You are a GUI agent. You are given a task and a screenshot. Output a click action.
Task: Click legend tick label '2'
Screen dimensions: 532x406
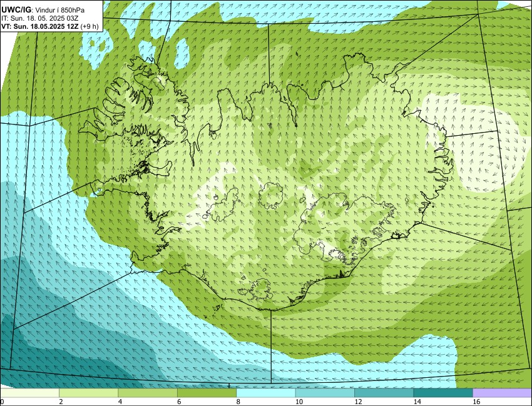(x=61, y=402)
